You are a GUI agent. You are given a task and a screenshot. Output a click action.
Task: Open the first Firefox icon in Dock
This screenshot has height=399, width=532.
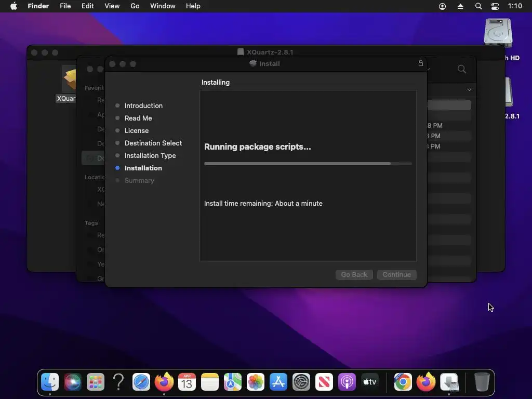coord(164,382)
